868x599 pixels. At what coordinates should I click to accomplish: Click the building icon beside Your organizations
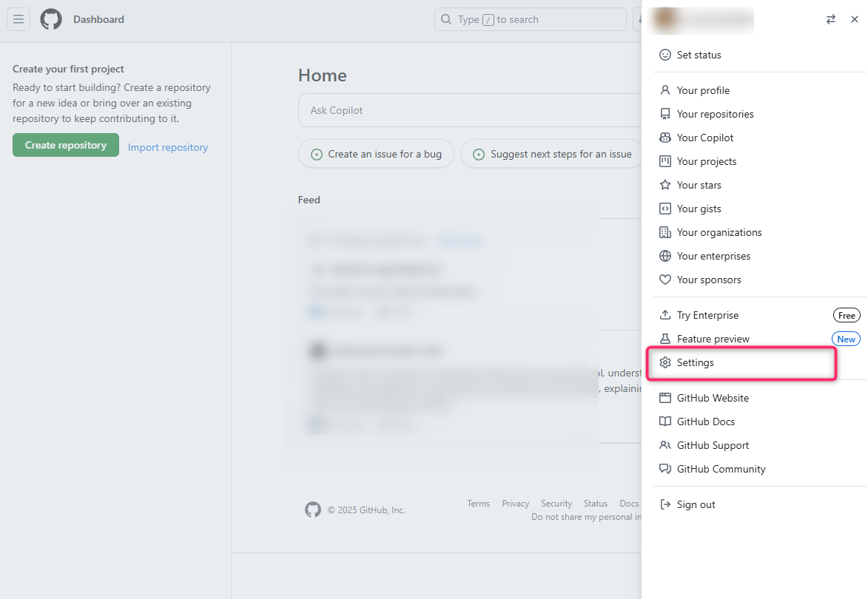665,232
